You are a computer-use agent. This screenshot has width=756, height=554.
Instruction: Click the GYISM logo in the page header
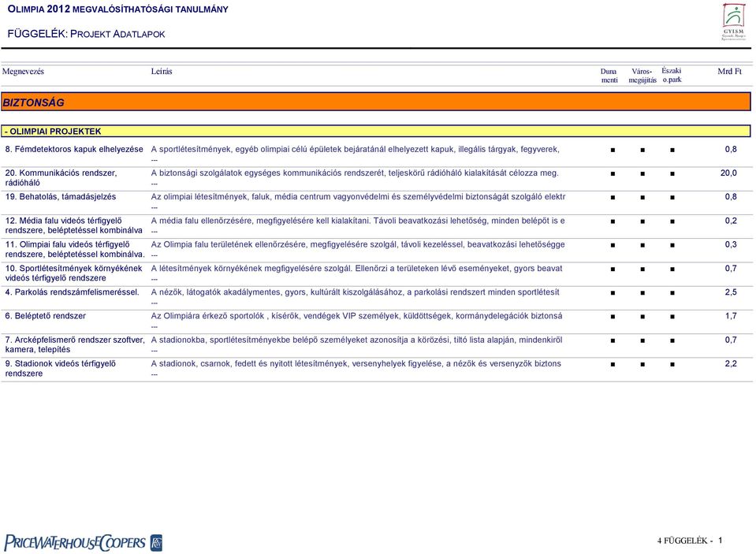pos(733,22)
